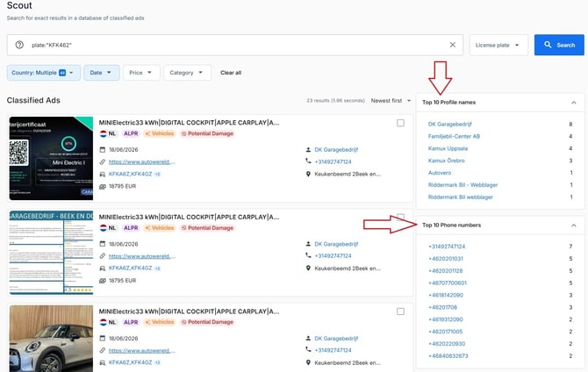Open the first ad title MINIElectric33 kWh
The height and width of the screenshot is (372, 588).
click(189, 123)
